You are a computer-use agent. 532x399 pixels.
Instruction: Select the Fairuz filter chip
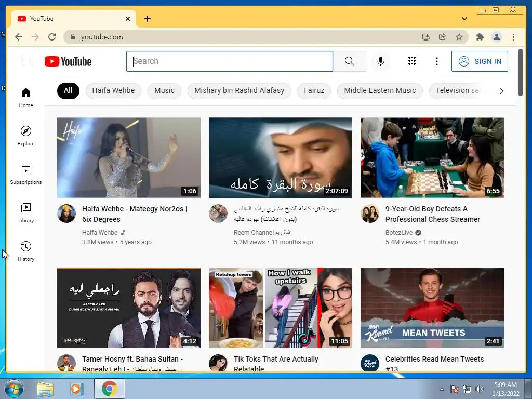tap(314, 90)
